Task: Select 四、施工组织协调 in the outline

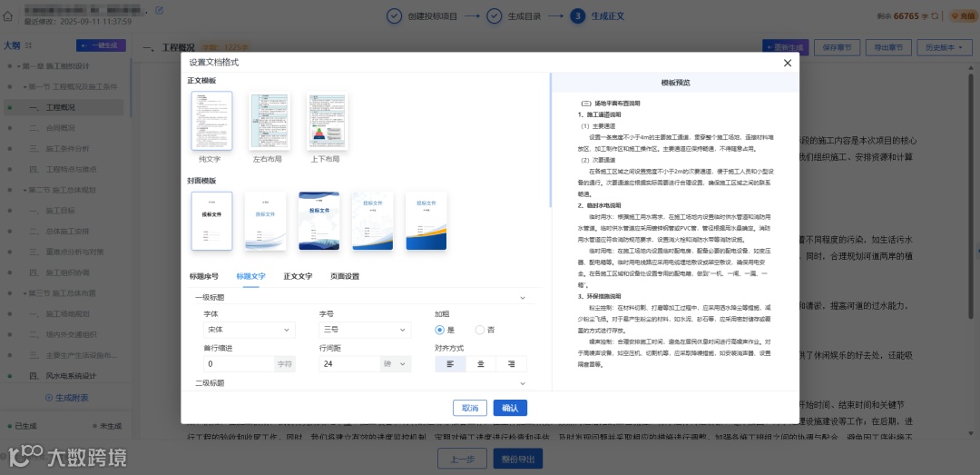Action: coord(59,272)
